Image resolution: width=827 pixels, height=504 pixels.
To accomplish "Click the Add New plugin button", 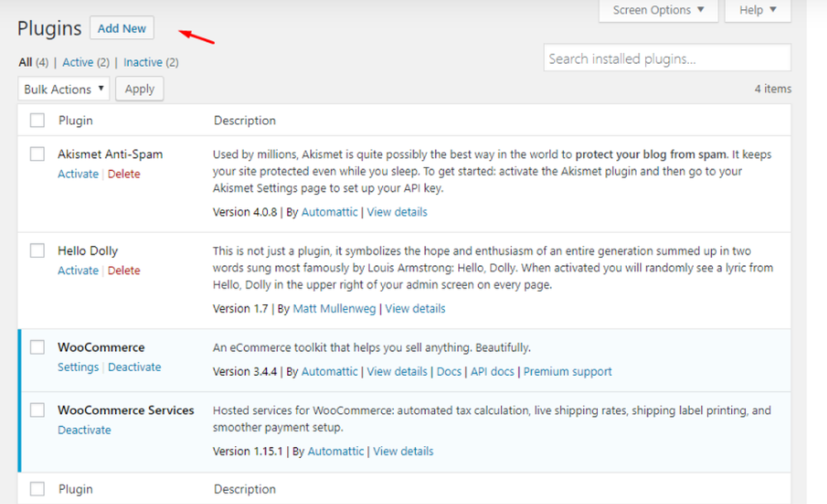I will point(122,28).
